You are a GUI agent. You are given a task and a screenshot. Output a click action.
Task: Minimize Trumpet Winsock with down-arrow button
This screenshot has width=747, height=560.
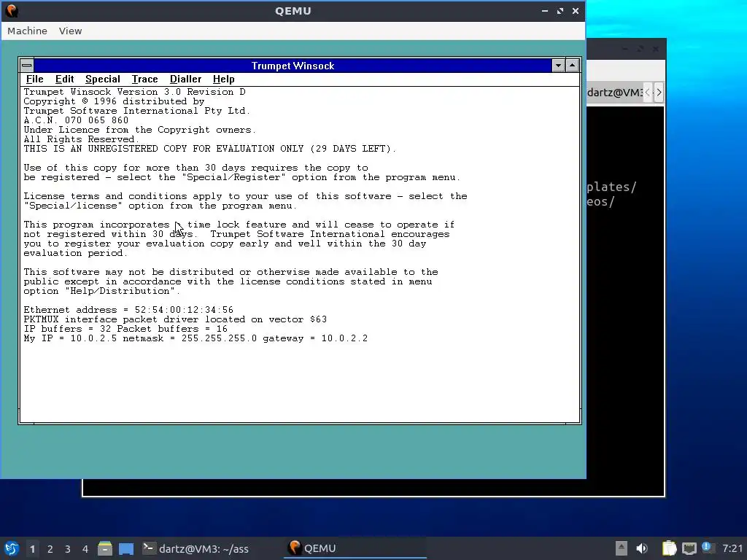click(x=558, y=65)
